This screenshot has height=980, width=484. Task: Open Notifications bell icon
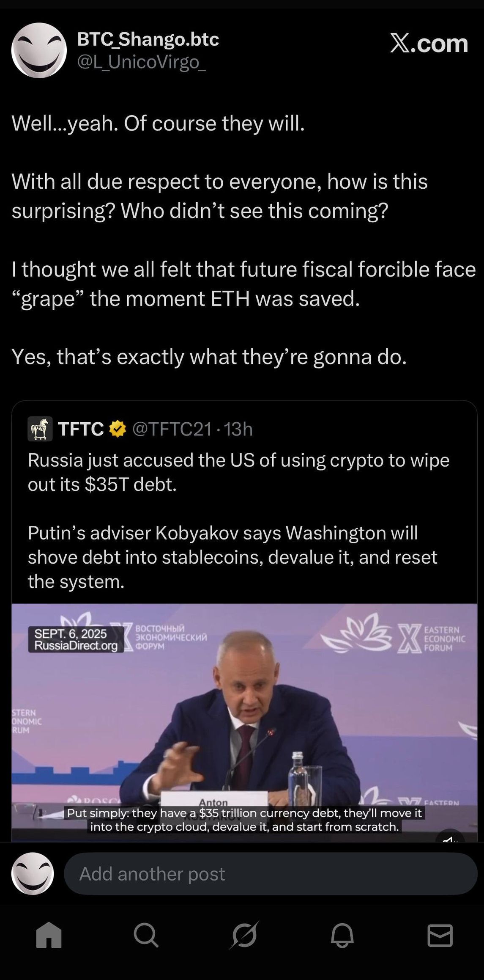[x=342, y=935]
